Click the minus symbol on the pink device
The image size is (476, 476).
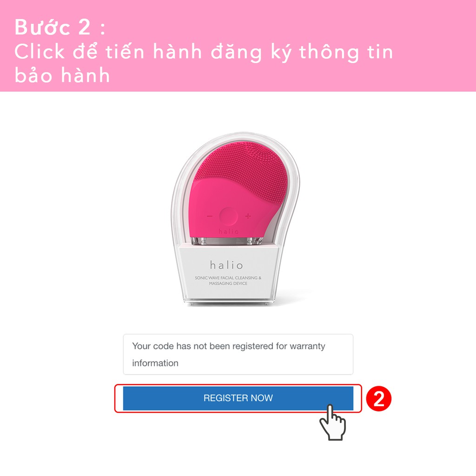click(210, 216)
